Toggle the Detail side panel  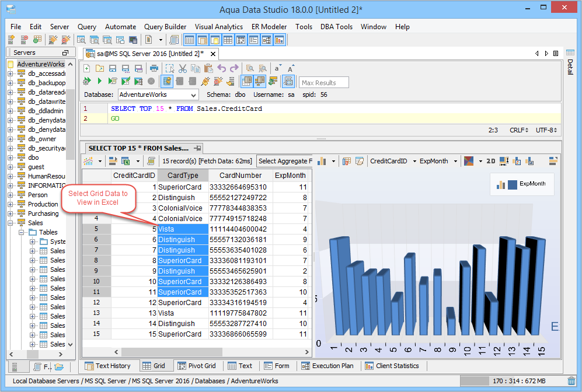click(x=570, y=66)
